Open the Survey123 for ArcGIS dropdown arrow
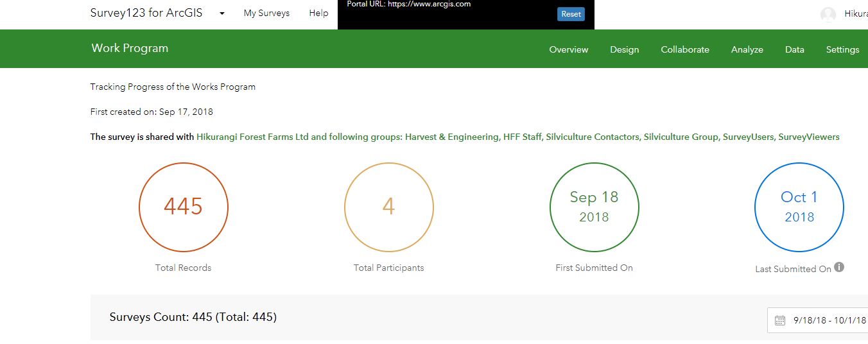Image resolution: width=868 pixels, height=344 pixels. [x=222, y=13]
